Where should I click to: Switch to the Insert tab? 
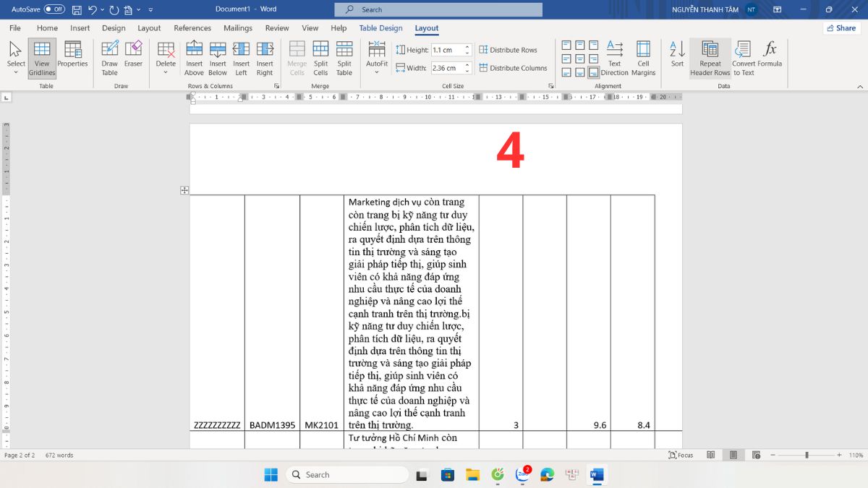click(80, 28)
